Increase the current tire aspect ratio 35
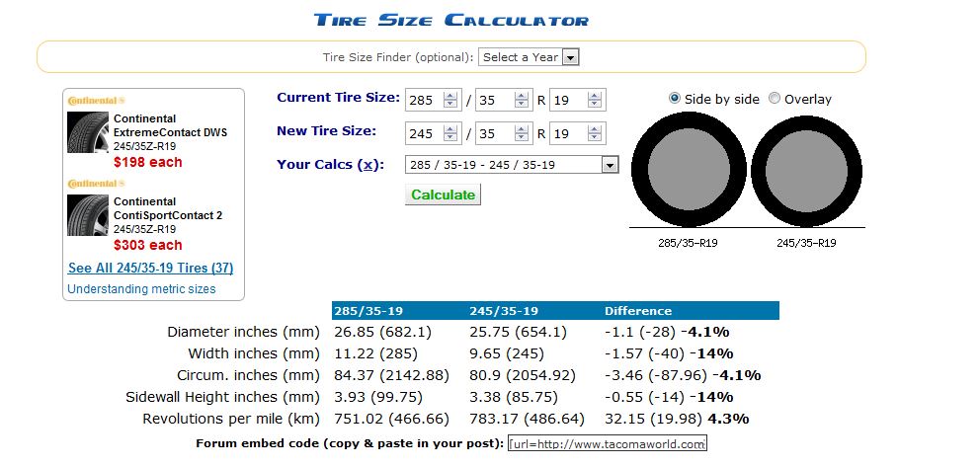This screenshot has height=467, width=980. (x=521, y=95)
